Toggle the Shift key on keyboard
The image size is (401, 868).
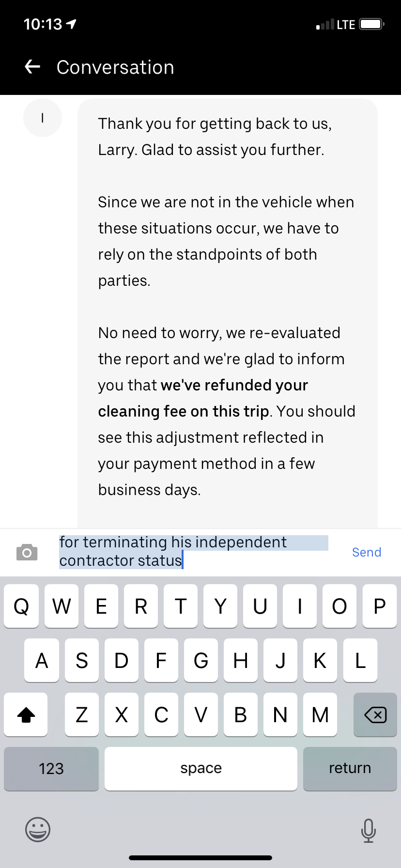click(26, 714)
